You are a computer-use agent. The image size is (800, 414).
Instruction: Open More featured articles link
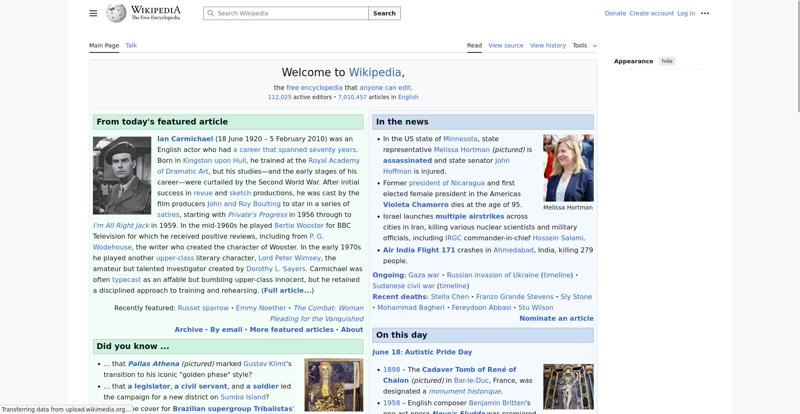291,330
